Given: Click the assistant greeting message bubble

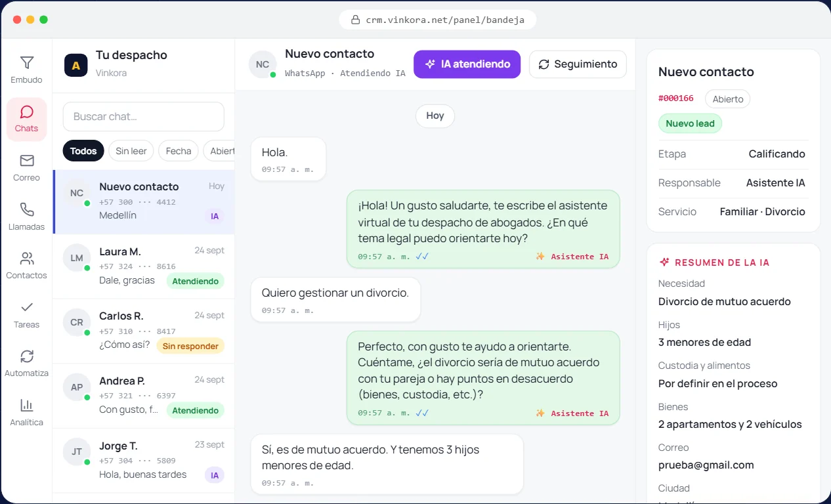Looking at the screenshot, I should (x=483, y=230).
